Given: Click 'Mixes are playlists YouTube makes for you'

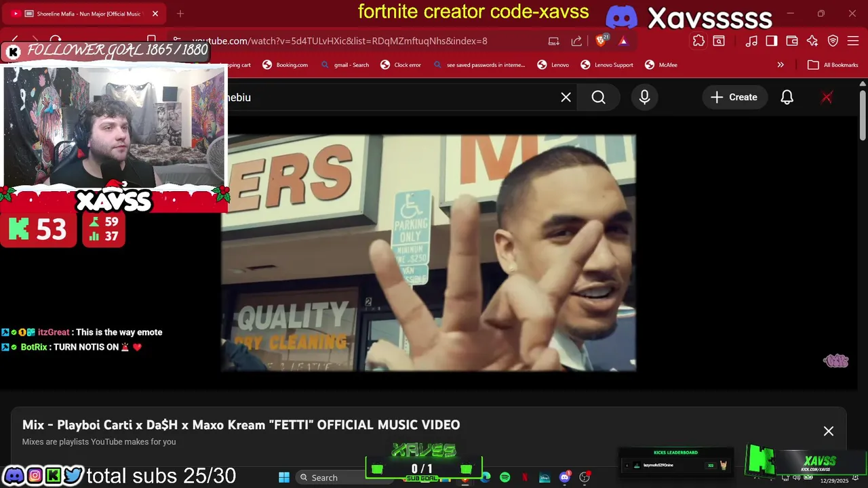Looking at the screenshot, I should click(x=99, y=442).
